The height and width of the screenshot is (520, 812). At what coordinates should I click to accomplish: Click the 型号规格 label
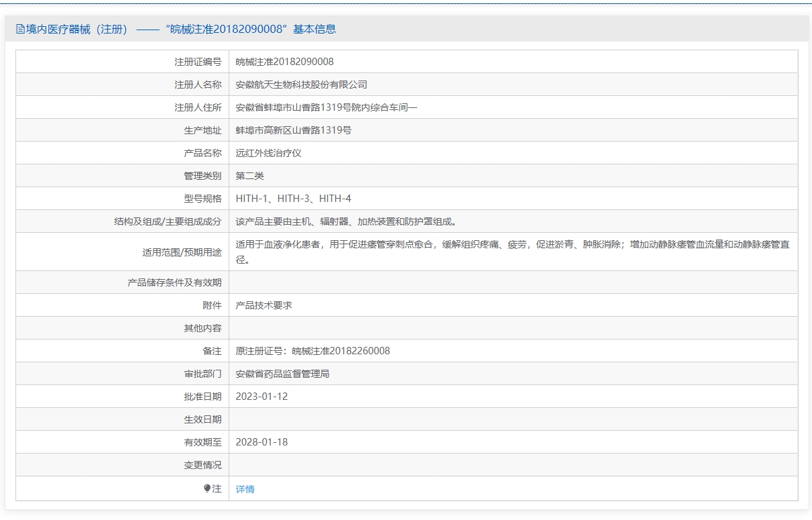click(x=202, y=199)
